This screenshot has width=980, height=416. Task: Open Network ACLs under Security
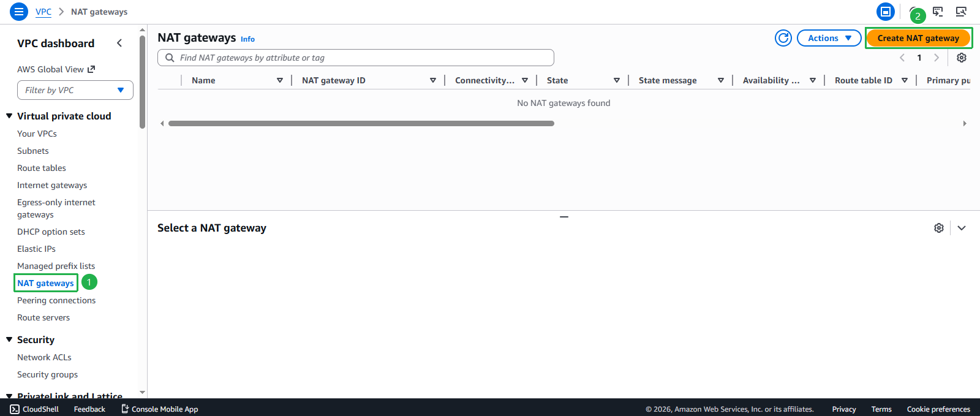point(44,357)
